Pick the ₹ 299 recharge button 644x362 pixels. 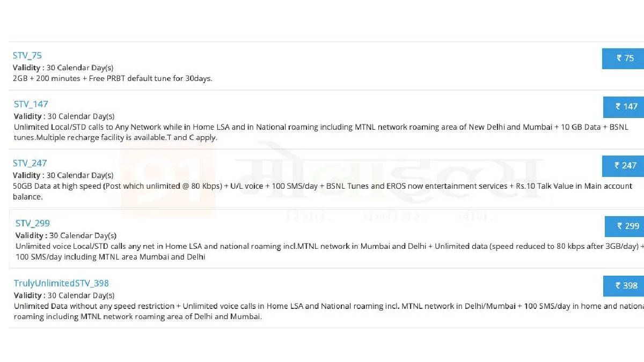pos(624,226)
